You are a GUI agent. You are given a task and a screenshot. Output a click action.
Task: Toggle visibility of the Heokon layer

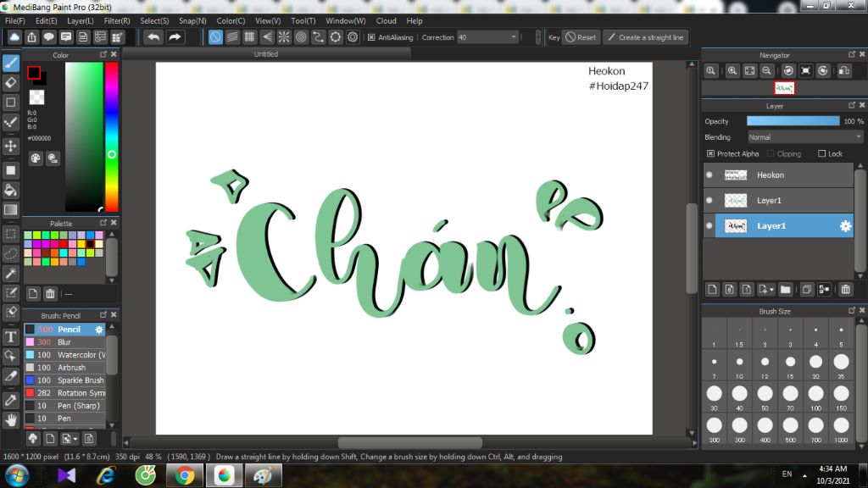pyautogui.click(x=709, y=175)
